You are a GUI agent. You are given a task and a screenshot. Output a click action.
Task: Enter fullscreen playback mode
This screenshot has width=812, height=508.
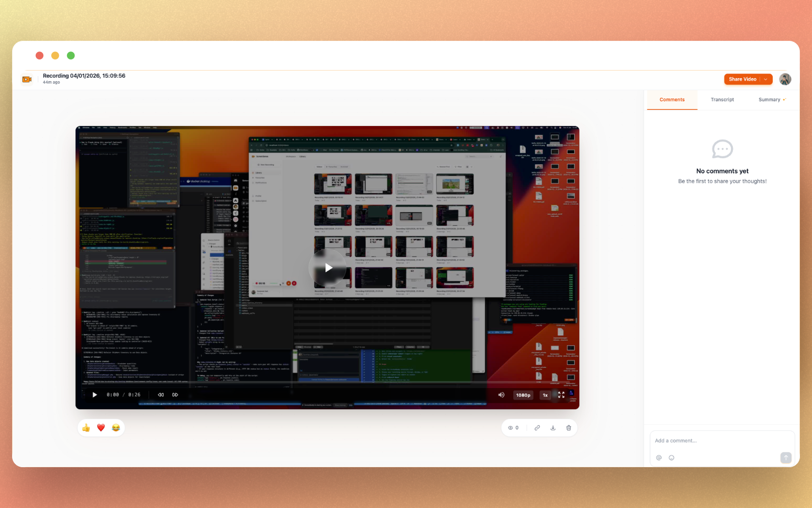tap(561, 395)
